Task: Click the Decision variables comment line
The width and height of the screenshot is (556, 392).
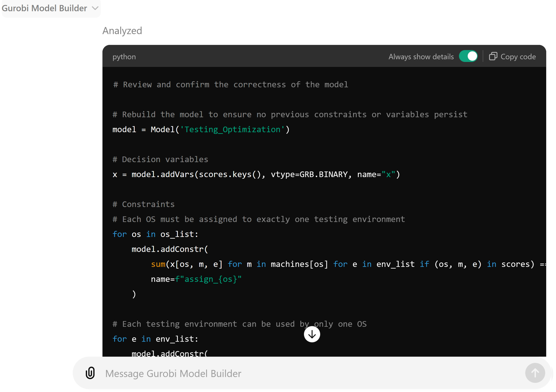Action: (160, 159)
